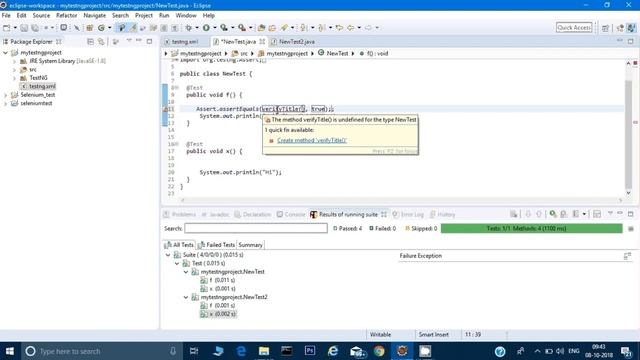Image resolution: width=640 pixels, height=360 pixels.
Task: Open Package Explorer view menu
Action: [129, 41]
